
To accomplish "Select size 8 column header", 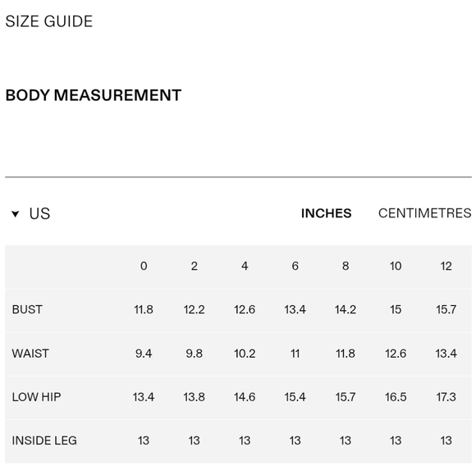I will [x=346, y=266].
